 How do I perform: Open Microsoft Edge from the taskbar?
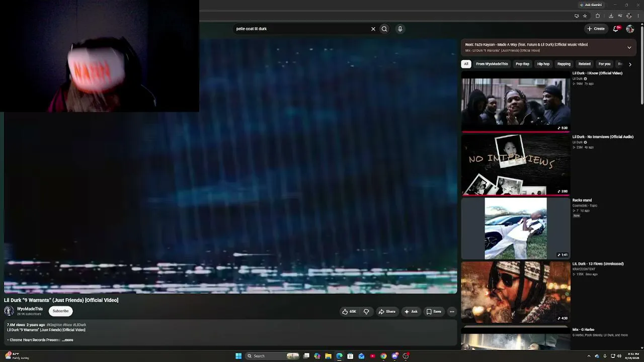pyautogui.click(x=339, y=356)
